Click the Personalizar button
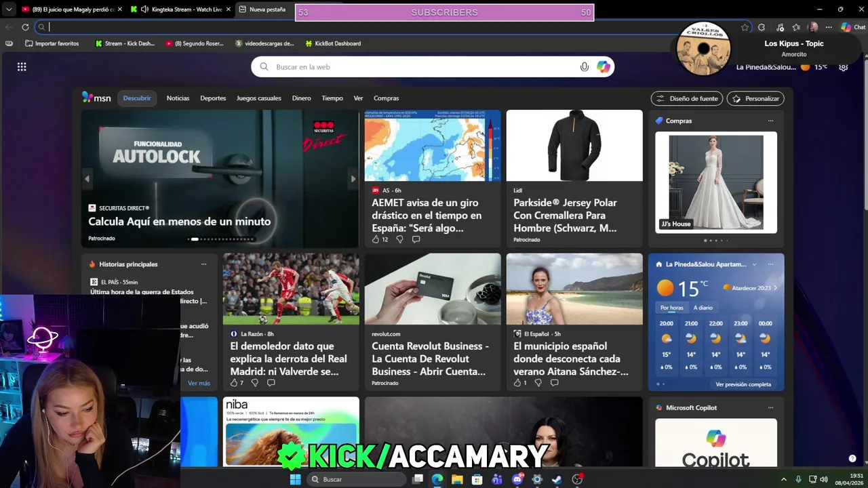This screenshot has width=868, height=488. 755,98
